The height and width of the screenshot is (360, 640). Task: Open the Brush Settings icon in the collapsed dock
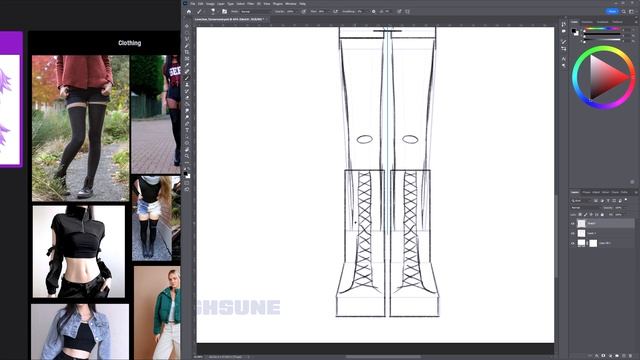click(x=564, y=42)
